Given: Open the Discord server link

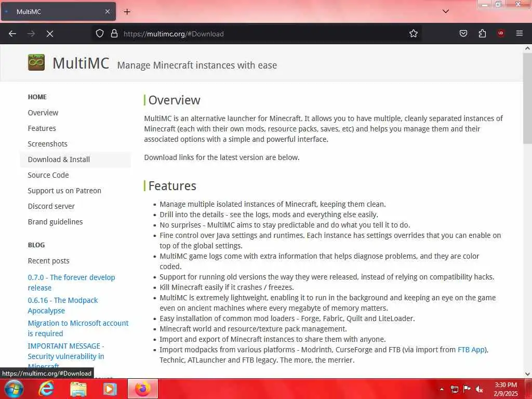Looking at the screenshot, I should click(51, 206).
